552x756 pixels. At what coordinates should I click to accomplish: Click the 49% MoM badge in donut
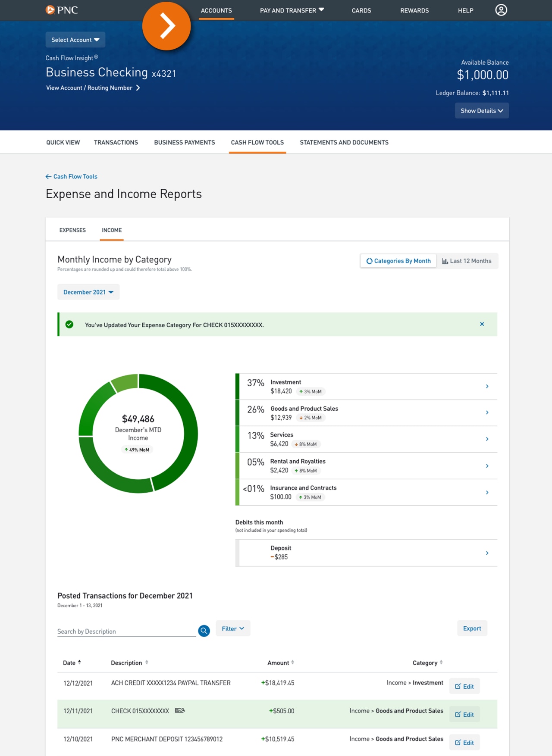pos(137,450)
